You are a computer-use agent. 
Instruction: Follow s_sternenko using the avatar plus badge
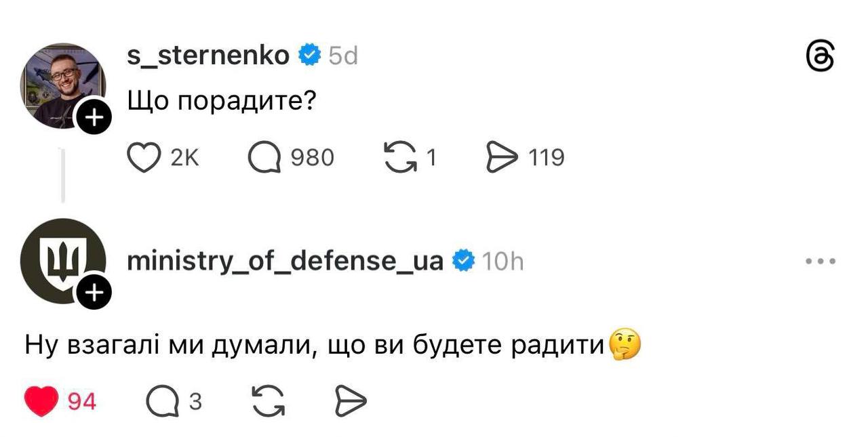coord(93,117)
